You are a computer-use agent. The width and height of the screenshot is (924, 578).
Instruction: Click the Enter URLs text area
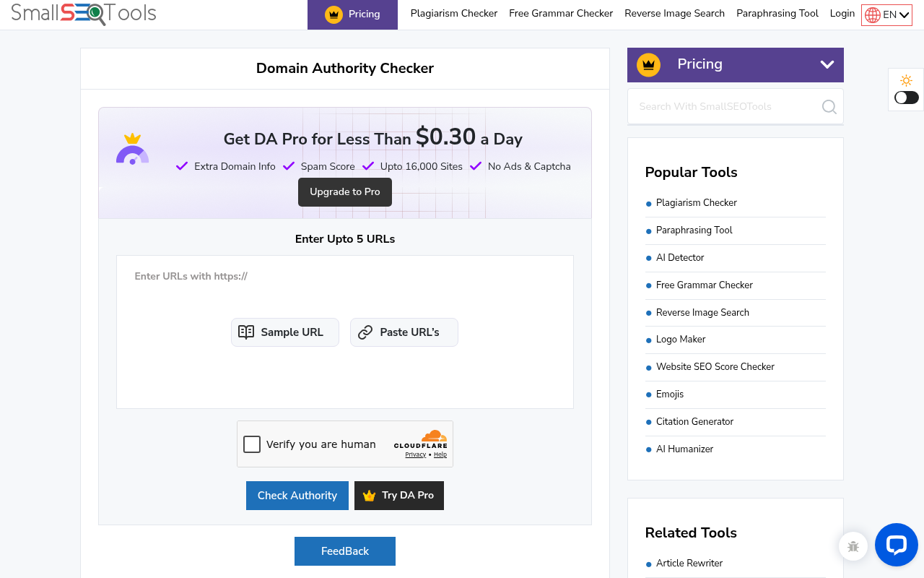tap(345, 332)
